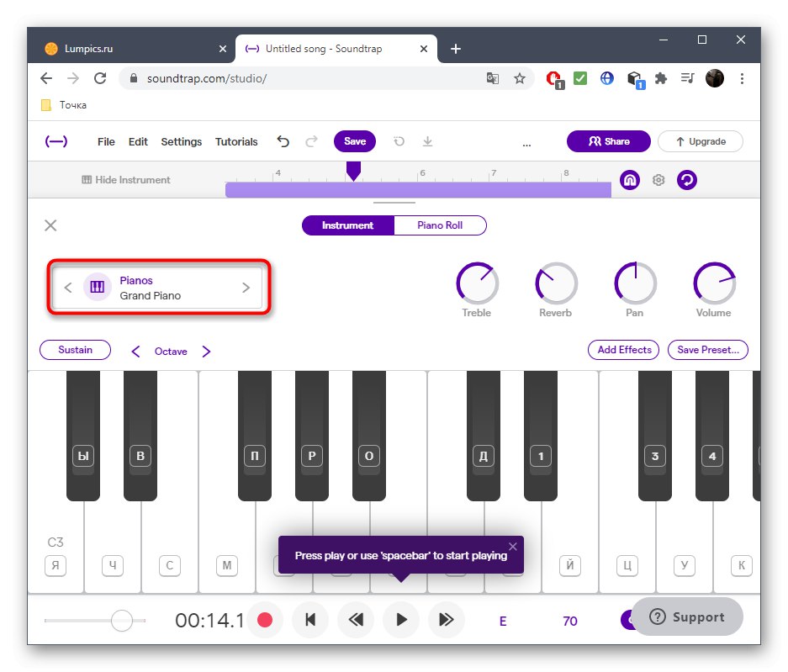
Task: Adjust the Pan knob
Action: click(635, 283)
